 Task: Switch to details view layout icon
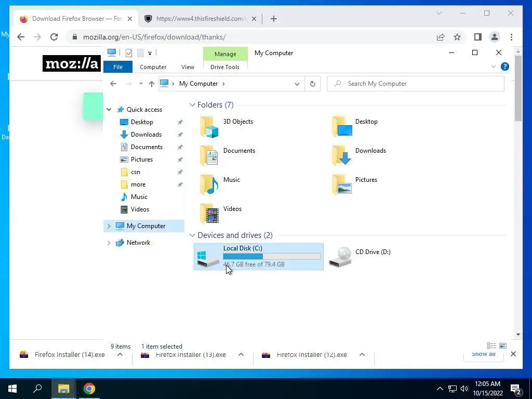click(491, 345)
